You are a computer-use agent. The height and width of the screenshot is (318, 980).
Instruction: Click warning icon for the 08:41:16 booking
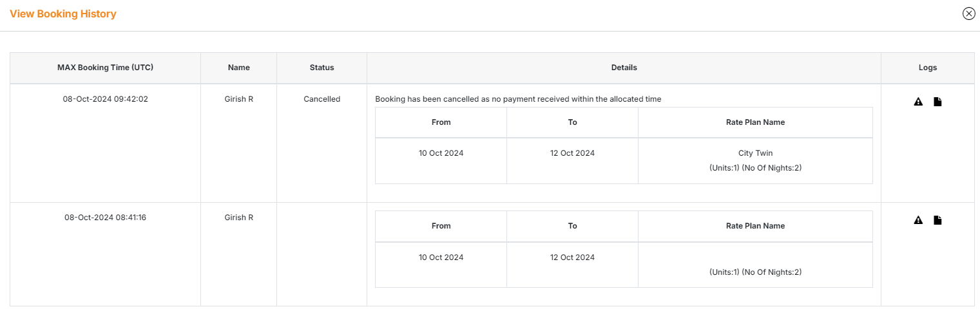click(918, 220)
